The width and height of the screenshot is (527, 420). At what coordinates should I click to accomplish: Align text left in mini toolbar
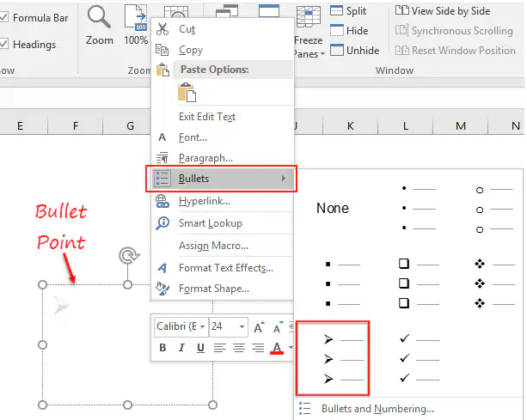pos(220,348)
